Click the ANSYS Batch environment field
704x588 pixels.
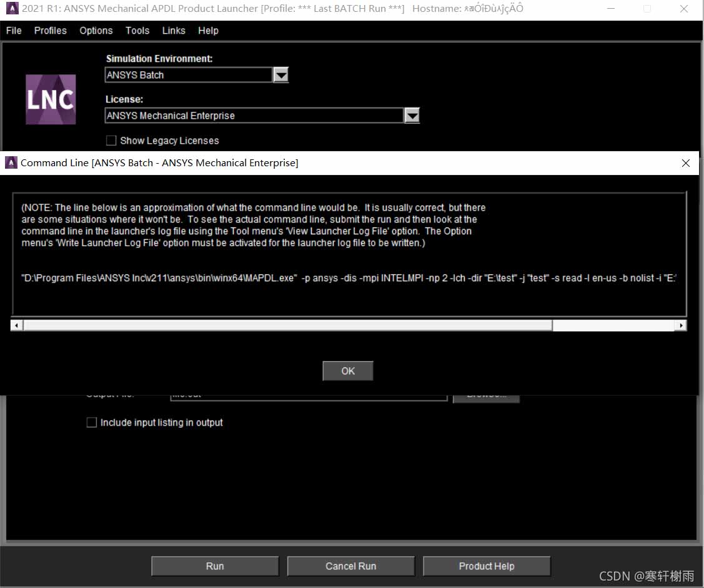(189, 75)
